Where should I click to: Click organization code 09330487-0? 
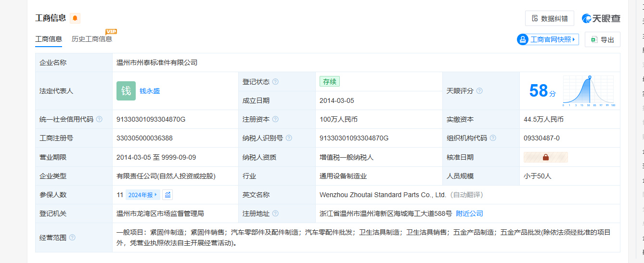point(541,138)
